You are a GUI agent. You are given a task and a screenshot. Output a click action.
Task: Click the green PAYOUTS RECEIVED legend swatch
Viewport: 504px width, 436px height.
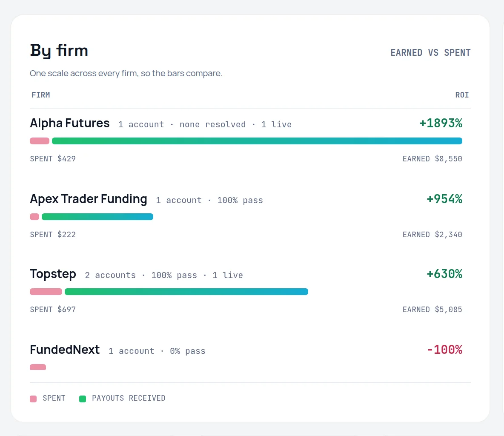click(83, 399)
